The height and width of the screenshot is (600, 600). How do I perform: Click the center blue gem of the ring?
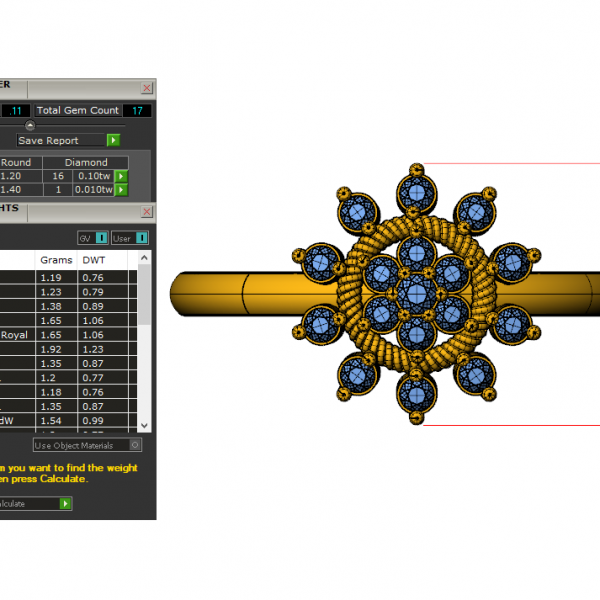tap(413, 293)
